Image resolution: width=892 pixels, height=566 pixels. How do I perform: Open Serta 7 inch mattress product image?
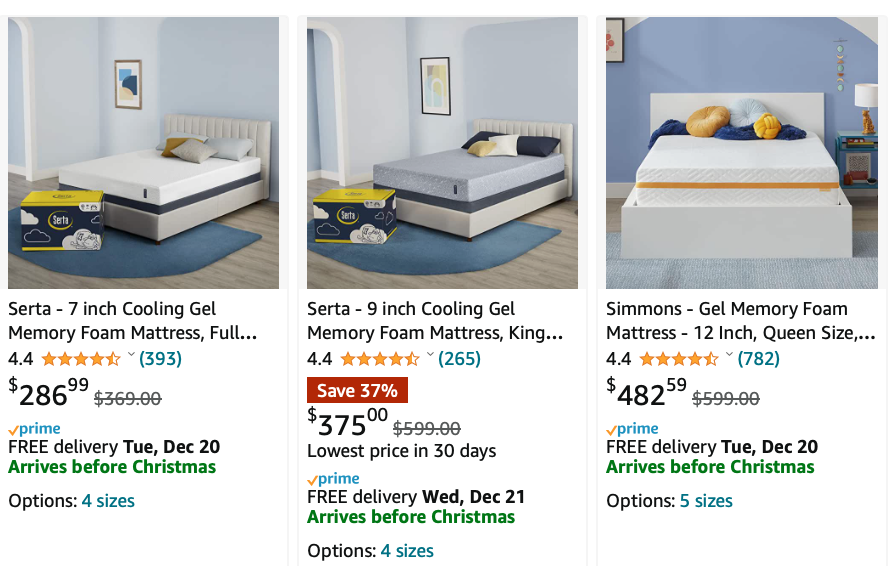click(143, 152)
